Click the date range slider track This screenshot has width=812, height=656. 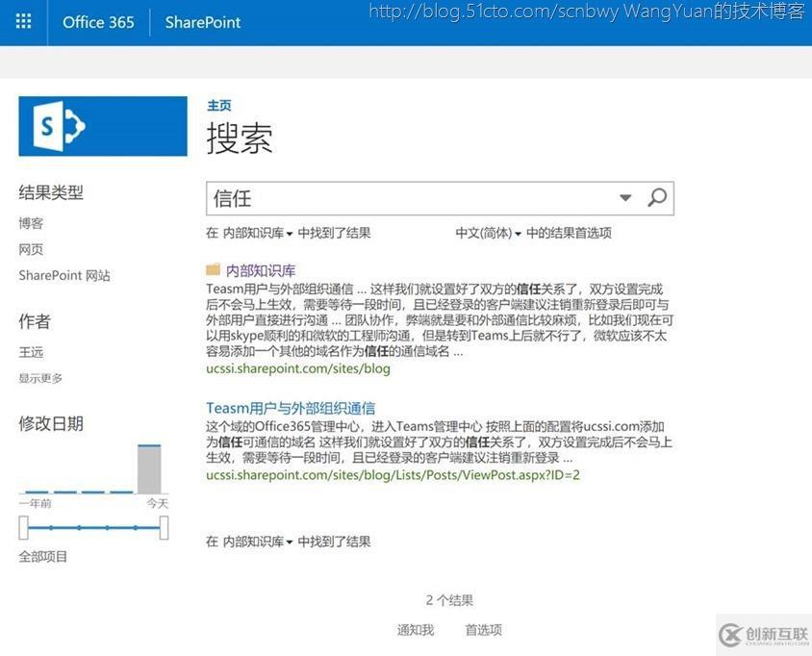point(93,528)
